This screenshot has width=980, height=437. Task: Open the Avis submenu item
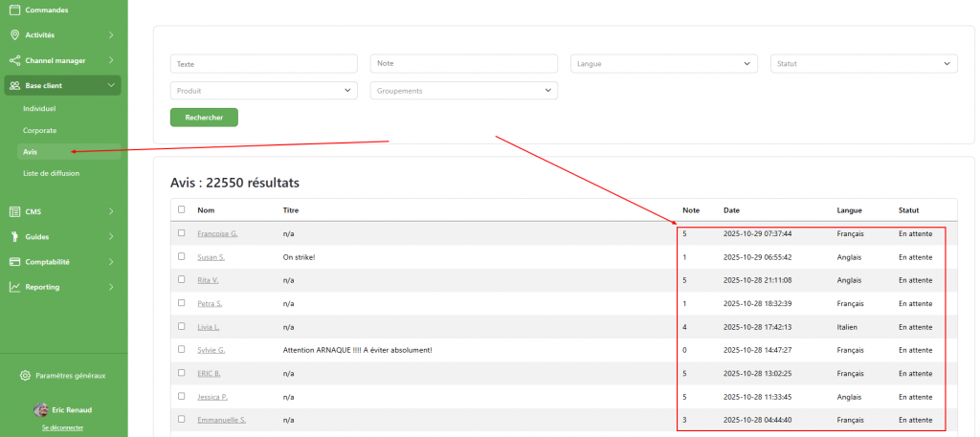click(x=30, y=151)
